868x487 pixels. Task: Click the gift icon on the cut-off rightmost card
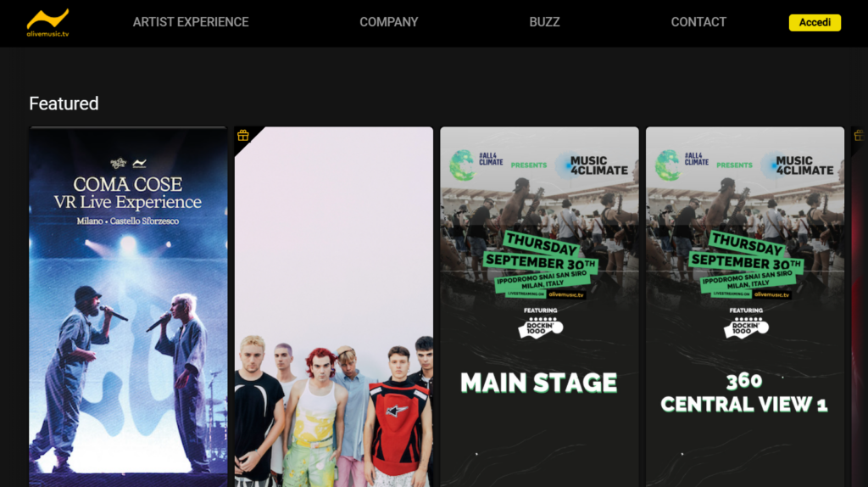coord(860,135)
